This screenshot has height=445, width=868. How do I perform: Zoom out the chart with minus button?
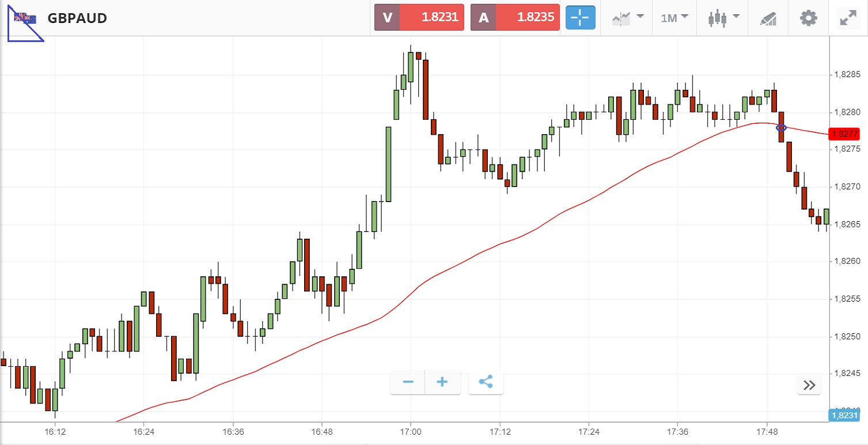pyautogui.click(x=408, y=382)
